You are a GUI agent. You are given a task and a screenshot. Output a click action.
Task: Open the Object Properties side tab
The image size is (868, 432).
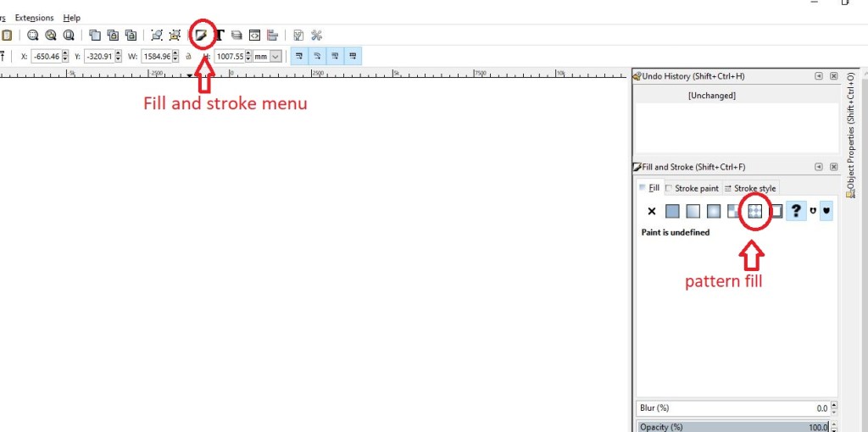pos(851,135)
